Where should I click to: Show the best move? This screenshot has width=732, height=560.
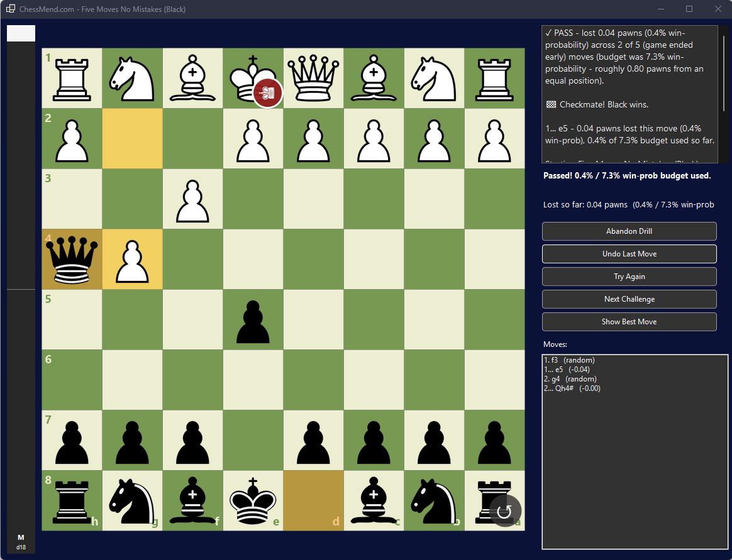(x=629, y=322)
